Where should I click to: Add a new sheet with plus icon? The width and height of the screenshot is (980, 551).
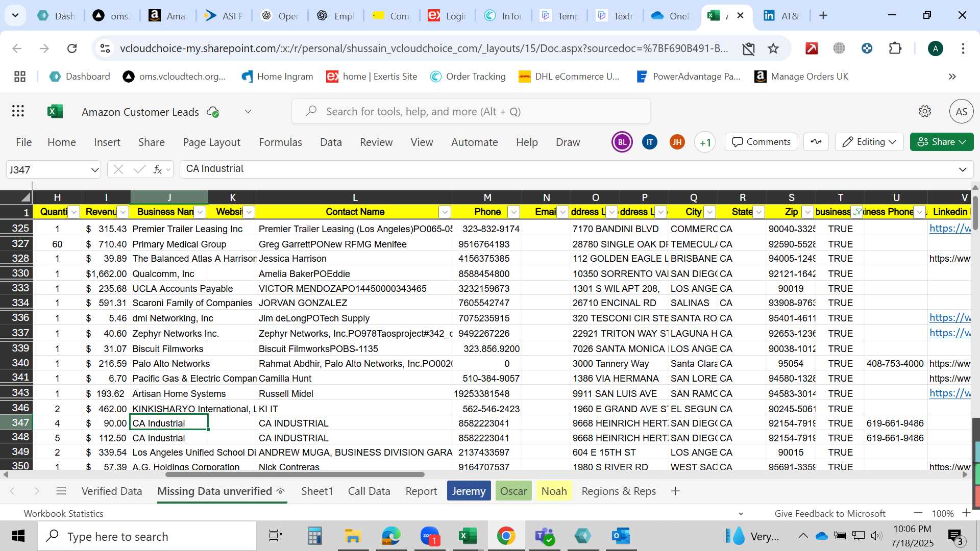click(x=675, y=491)
